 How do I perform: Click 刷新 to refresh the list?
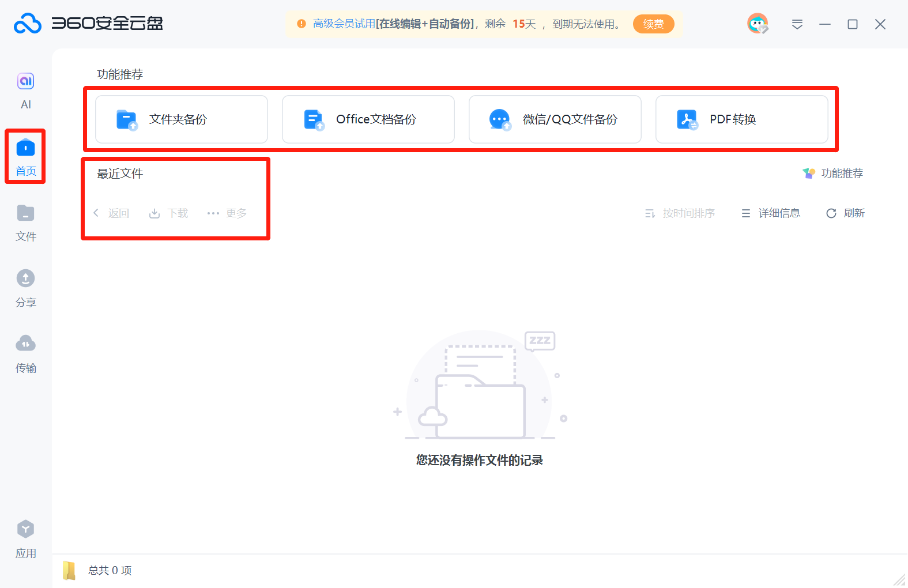[845, 213]
